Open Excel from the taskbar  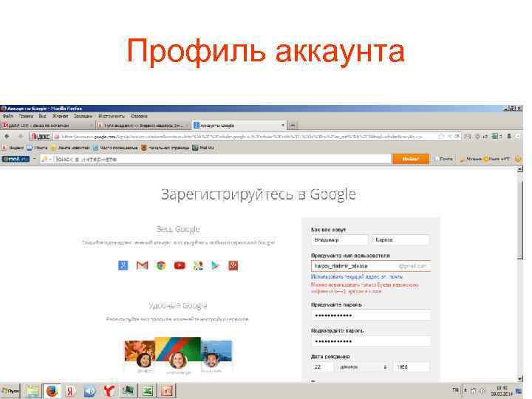(x=148, y=391)
